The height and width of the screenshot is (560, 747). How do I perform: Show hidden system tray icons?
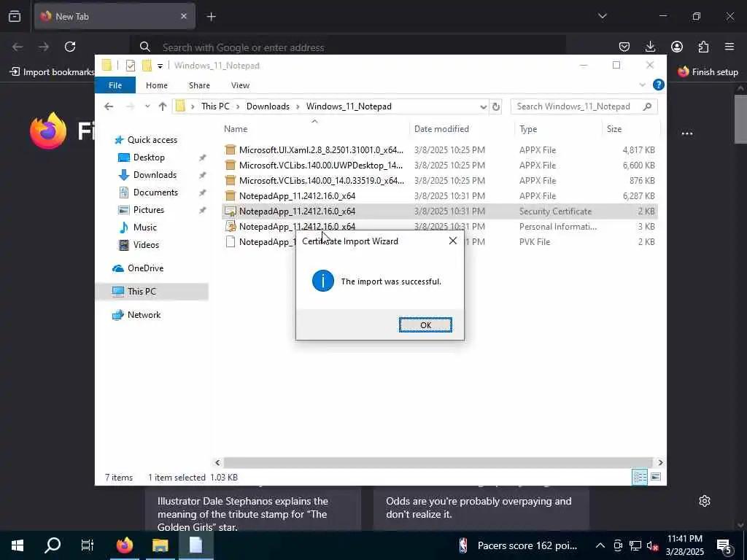[600, 545]
